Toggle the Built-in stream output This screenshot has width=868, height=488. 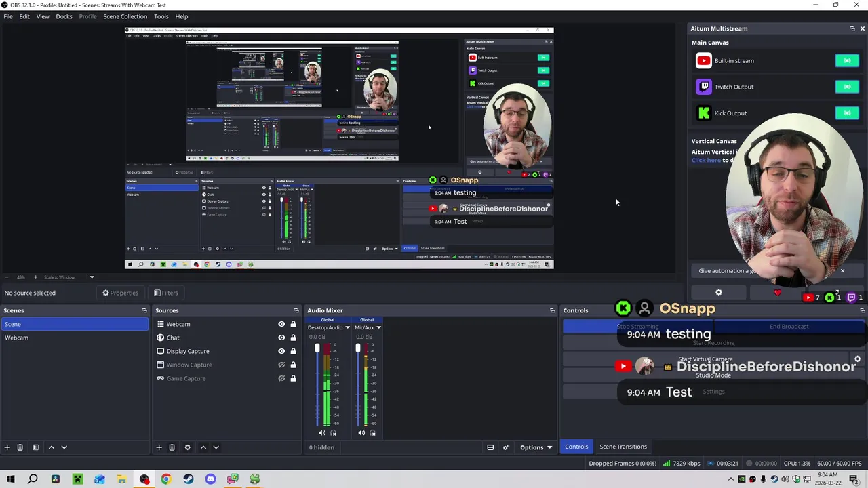pyautogui.click(x=847, y=61)
